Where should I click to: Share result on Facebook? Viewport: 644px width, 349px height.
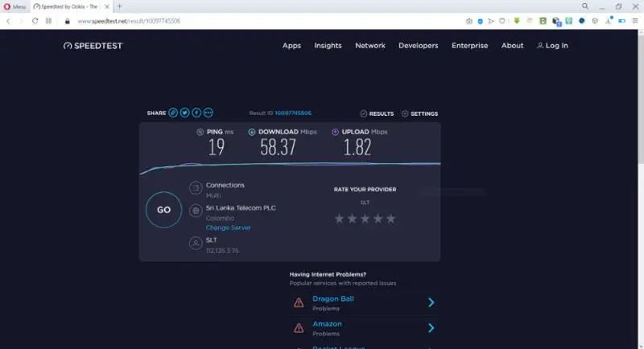click(x=196, y=113)
